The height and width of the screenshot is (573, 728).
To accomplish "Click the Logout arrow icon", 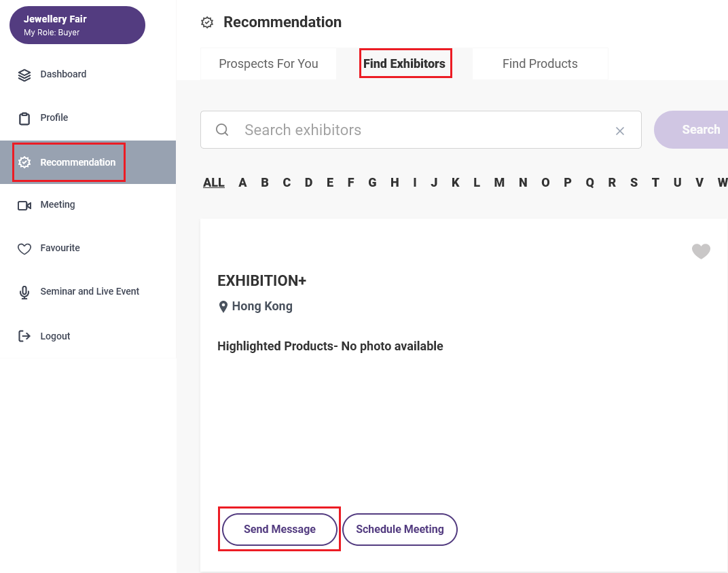I will [x=24, y=336].
